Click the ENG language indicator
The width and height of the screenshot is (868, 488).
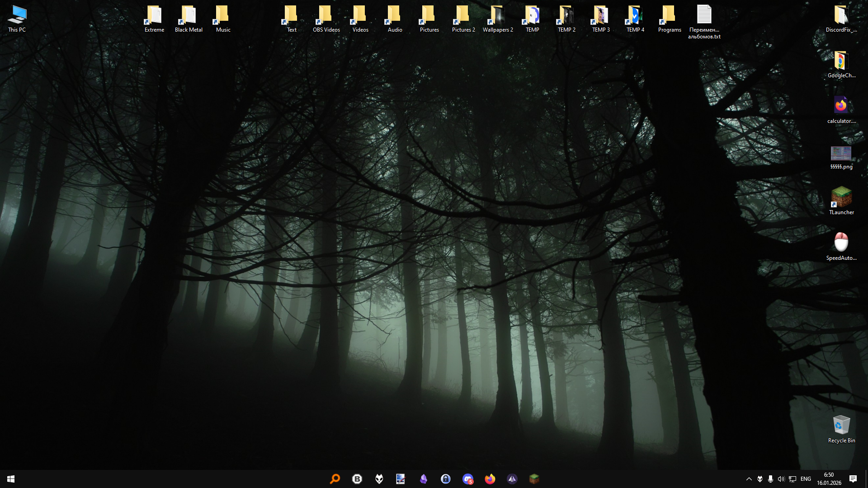(x=806, y=479)
